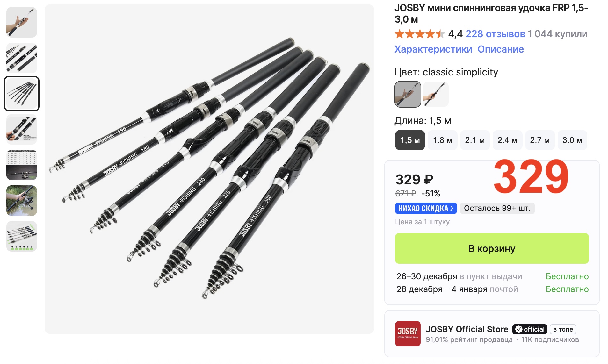Choose the 2.7 м length option
The image size is (608, 364).
coord(540,140)
